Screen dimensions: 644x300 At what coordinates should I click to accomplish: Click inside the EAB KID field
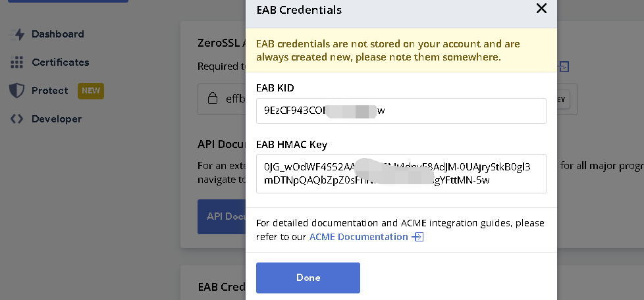pyautogui.click(x=401, y=111)
